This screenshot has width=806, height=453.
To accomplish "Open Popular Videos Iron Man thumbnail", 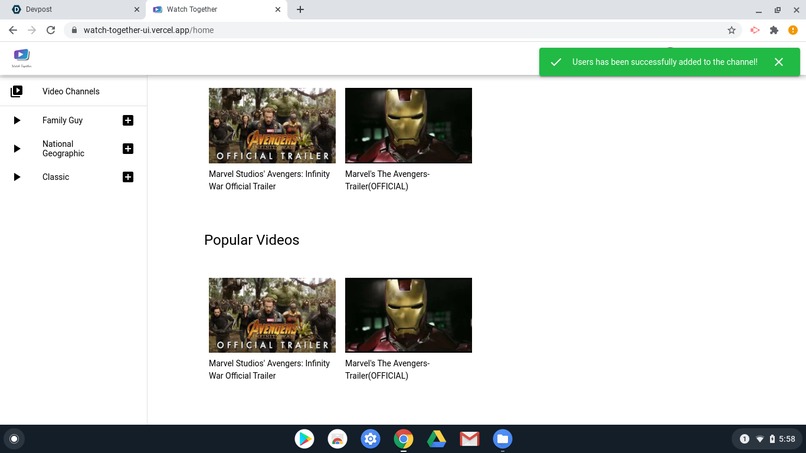I will tap(408, 315).
